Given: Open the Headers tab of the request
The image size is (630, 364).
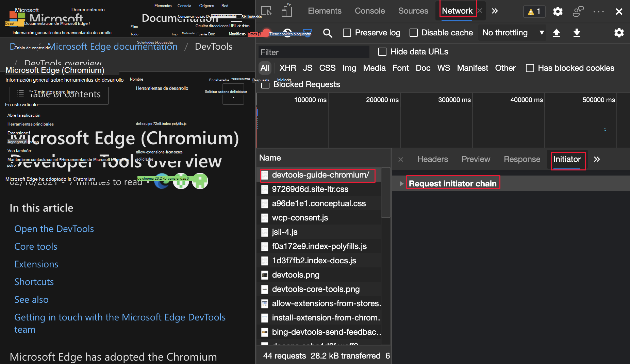Looking at the screenshot, I should [433, 159].
